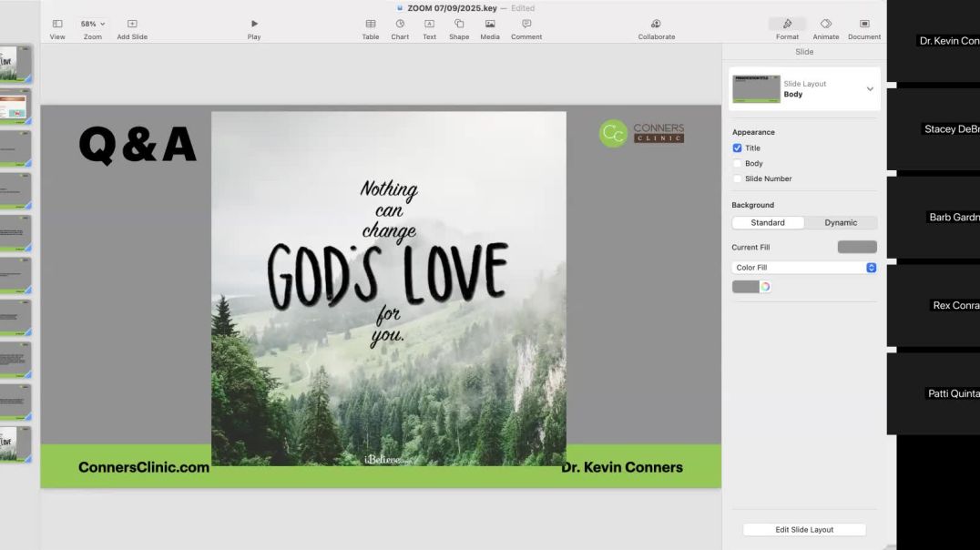Viewport: 980px width, 550px height.
Task: Open the 58% Zoom level dropdown
Action: 93,24
